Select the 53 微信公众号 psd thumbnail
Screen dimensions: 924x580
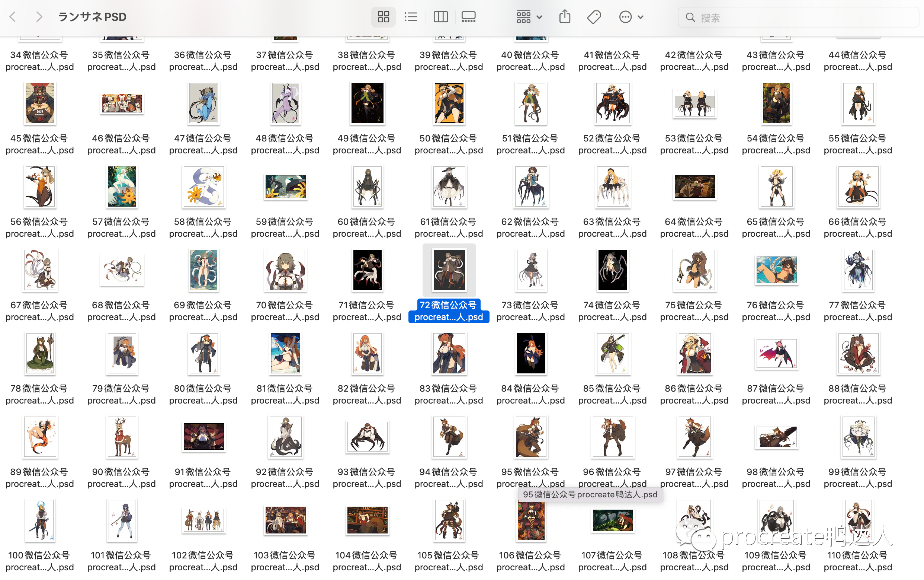coord(694,103)
